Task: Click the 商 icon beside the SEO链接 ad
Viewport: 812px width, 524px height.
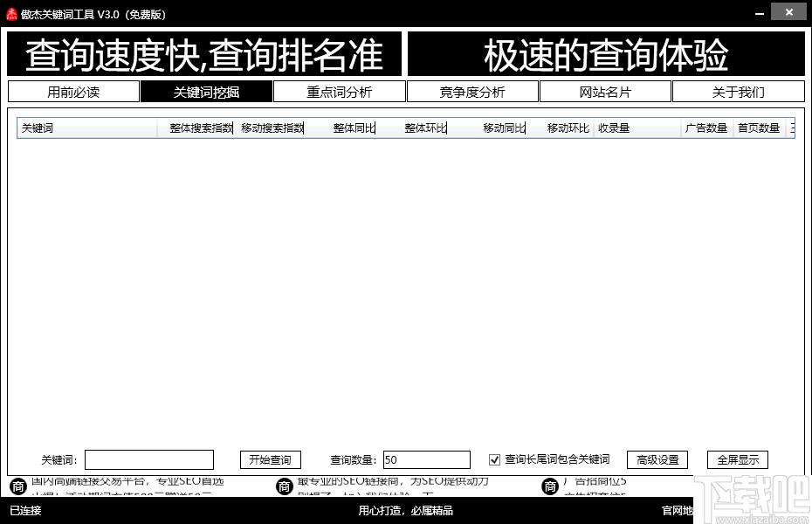Action: [x=285, y=486]
